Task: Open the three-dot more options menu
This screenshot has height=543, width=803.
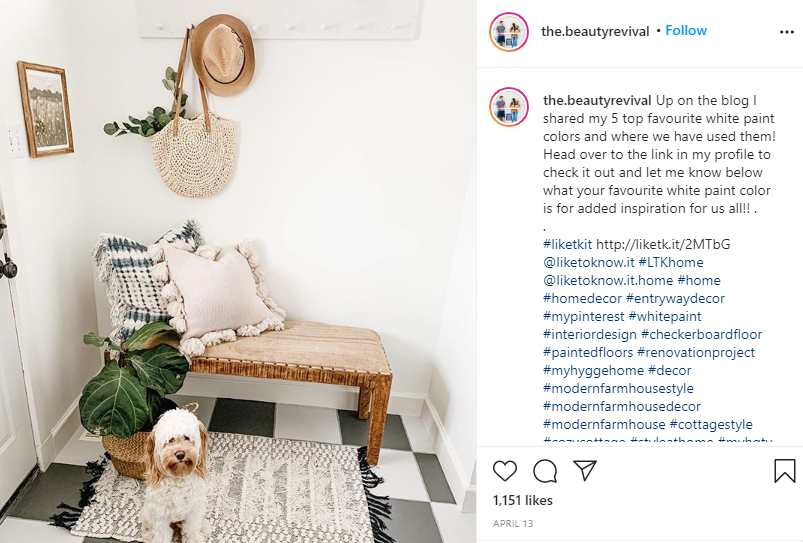Action: pos(787,32)
